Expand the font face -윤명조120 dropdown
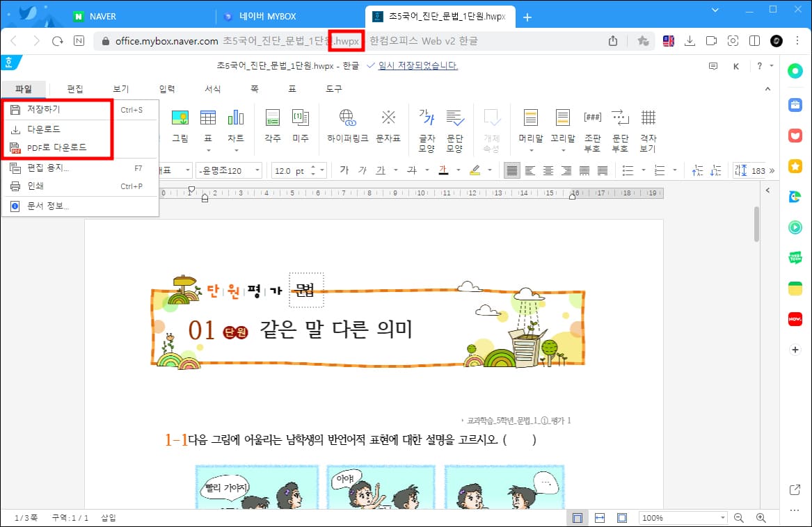812x527 pixels. pyautogui.click(x=256, y=170)
